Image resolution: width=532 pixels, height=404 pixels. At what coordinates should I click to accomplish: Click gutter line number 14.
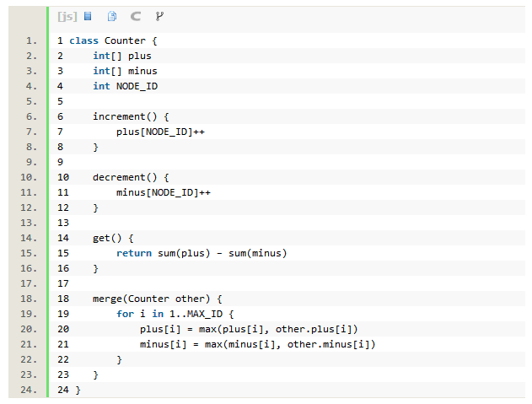(29, 238)
